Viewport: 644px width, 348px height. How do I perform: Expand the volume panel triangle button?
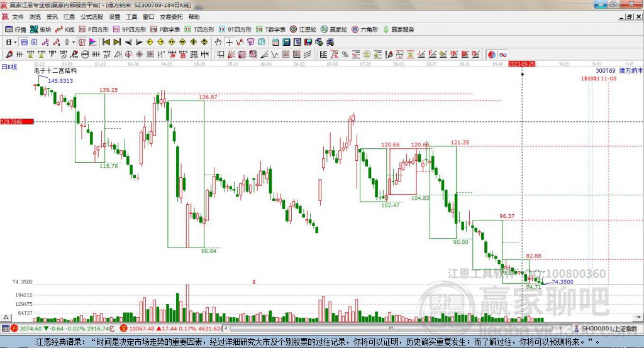tap(6, 317)
